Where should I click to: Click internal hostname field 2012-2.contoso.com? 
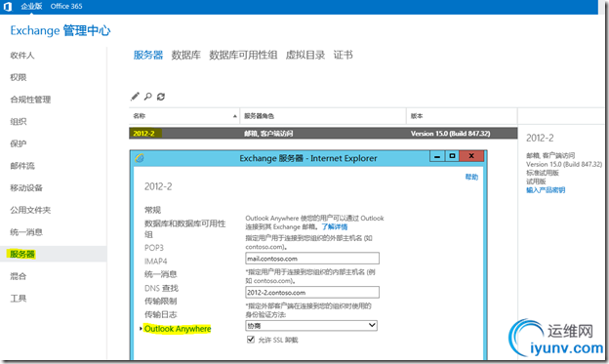[312, 292]
